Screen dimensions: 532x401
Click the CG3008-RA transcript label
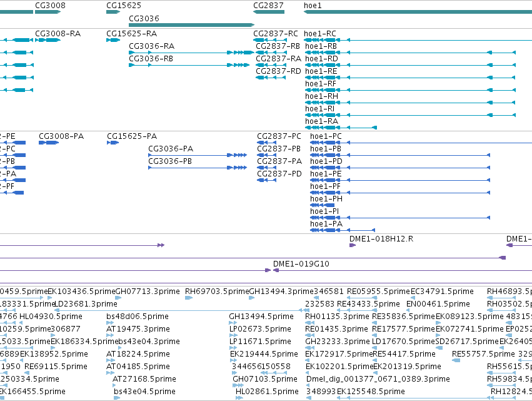pyautogui.click(x=58, y=34)
